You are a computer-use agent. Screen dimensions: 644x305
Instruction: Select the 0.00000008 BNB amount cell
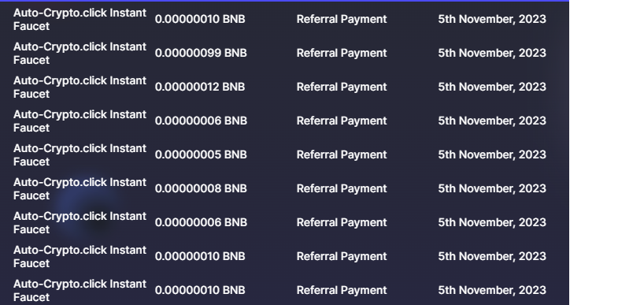[201, 188]
